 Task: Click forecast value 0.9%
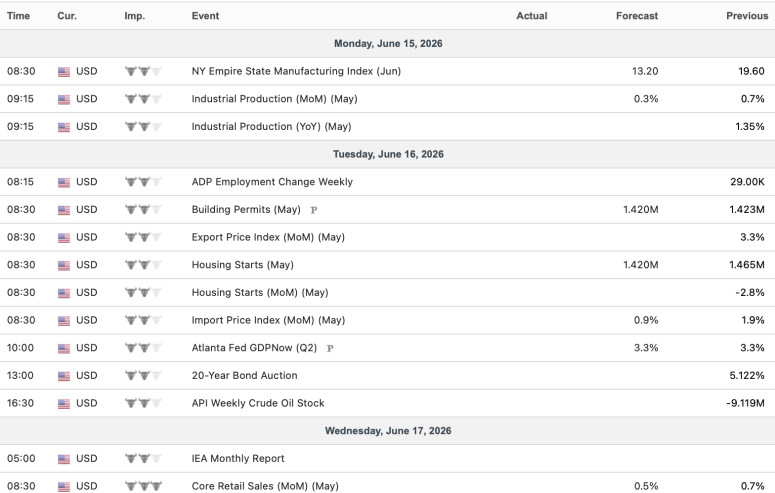point(646,320)
